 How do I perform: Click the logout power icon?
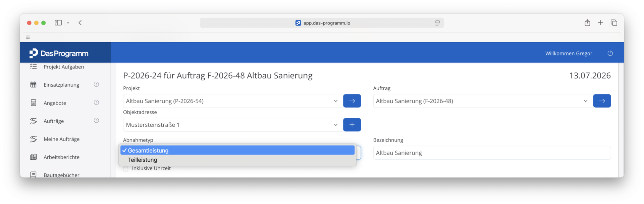610,53
